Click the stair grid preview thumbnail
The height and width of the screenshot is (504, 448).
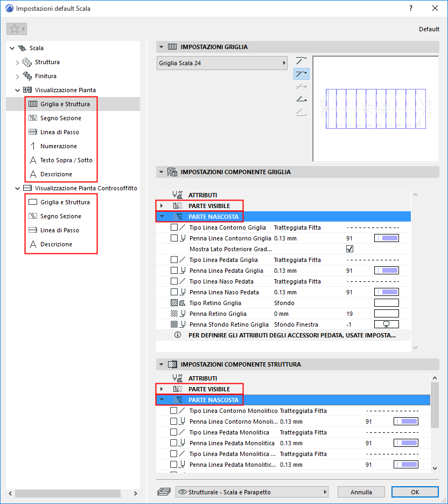point(375,109)
